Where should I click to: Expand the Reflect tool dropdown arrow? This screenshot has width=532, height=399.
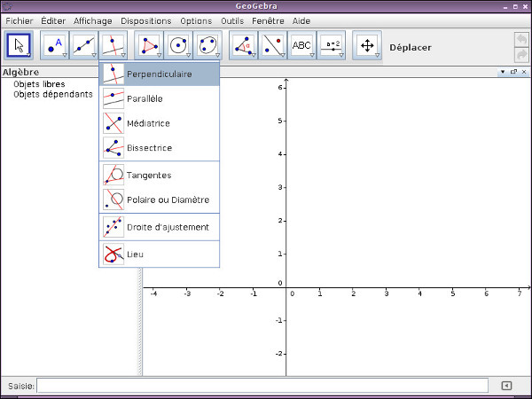click(x=283, y=55)
